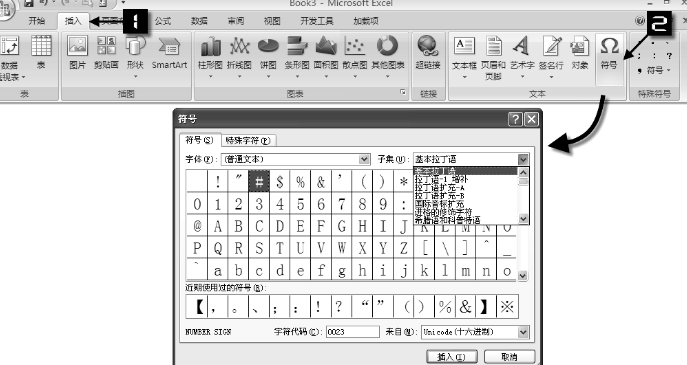Open the Developer (开发工具) ribbon tab

point(317,21)
